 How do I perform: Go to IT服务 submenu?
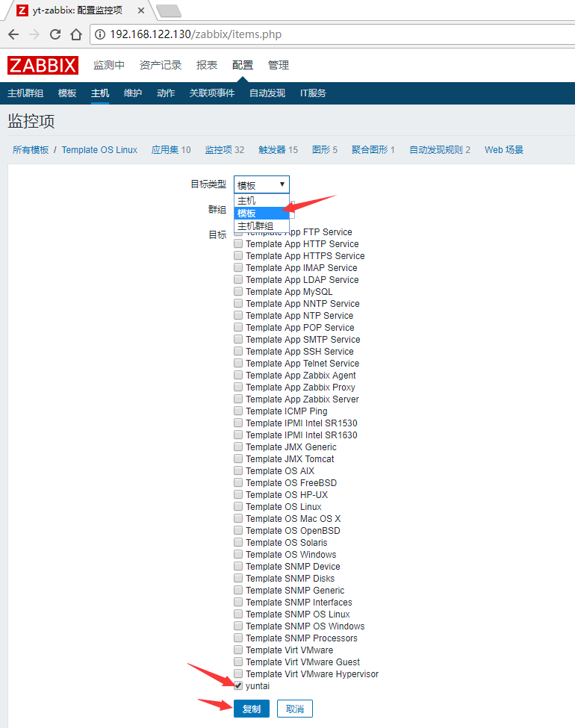click(313, 93)
